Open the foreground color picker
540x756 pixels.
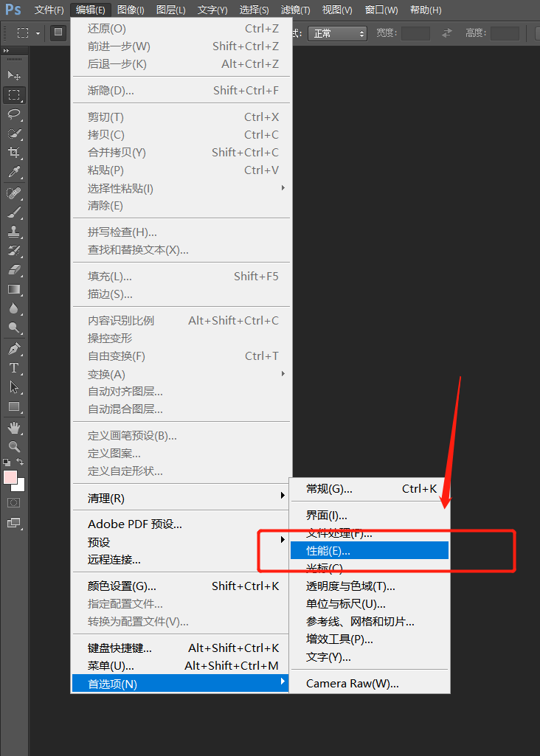pyautogui.click(x=10, y=477)
